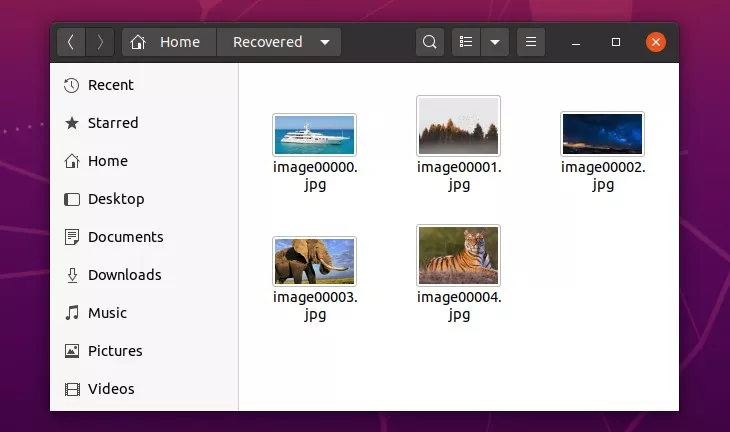The width and height of the screenshot is (730, 432).
Task: Click the file name image00003.jpg
Action: (x=315, y=305)
